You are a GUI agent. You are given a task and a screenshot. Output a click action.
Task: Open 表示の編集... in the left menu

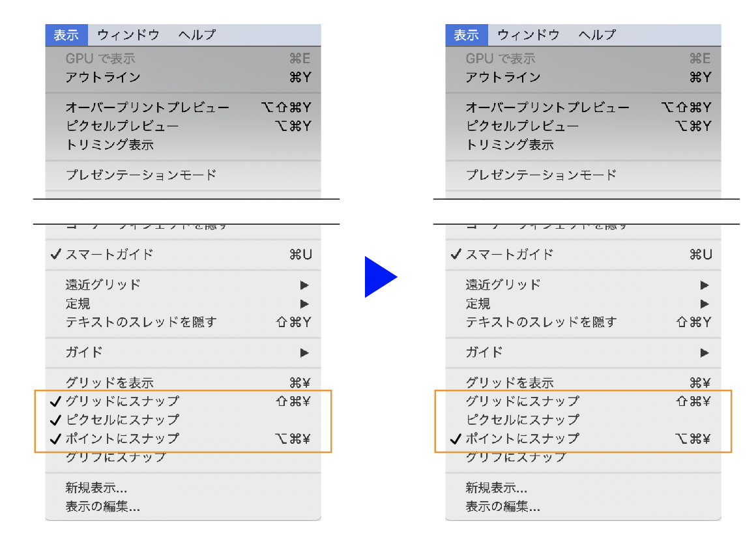tap(183, 506)
